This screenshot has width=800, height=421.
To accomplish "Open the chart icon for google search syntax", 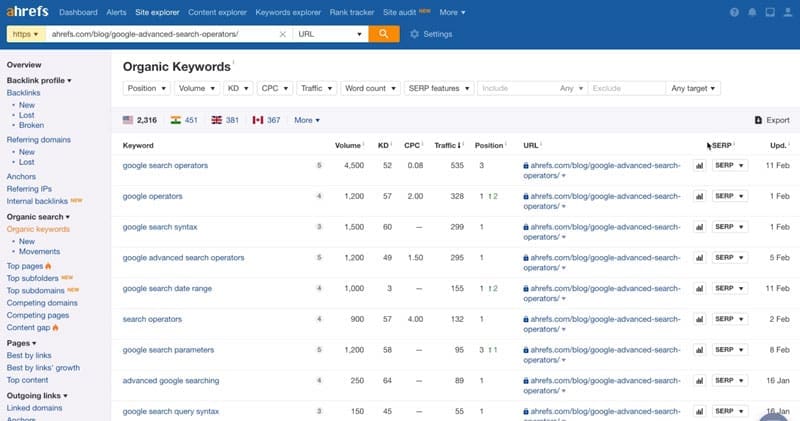I will coord(699,227).
